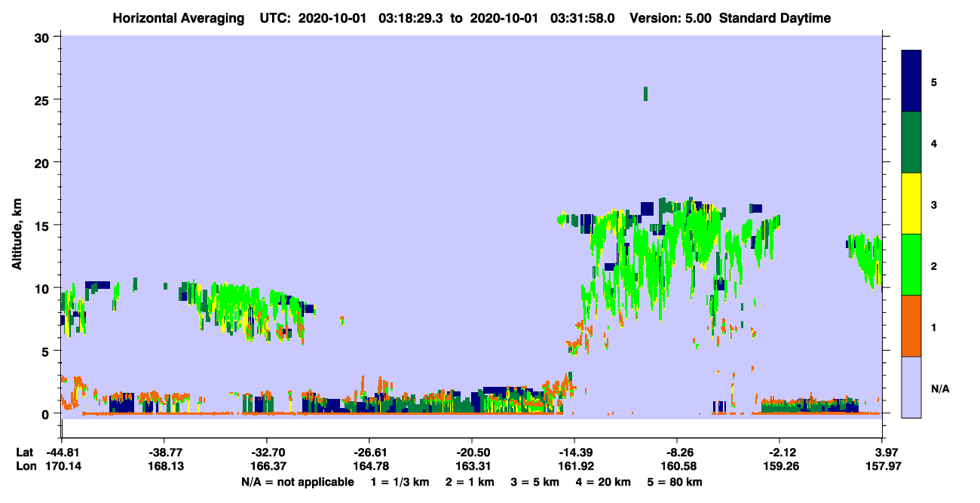Image resolution: width=980 pixels, height=503 pixels.
Task: Click the isolated green feature near 25 km altitude
Action: click(645, 94)
